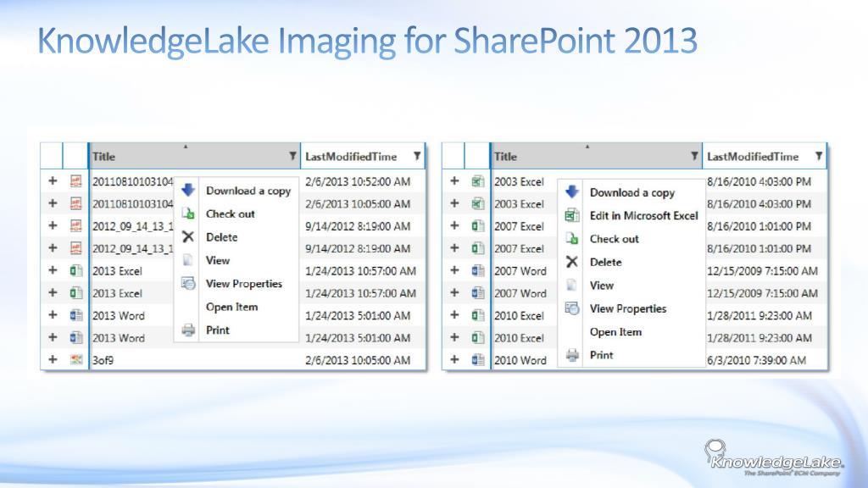Click the Delete X icon in 3of9 grid's menu

(188, 237)
